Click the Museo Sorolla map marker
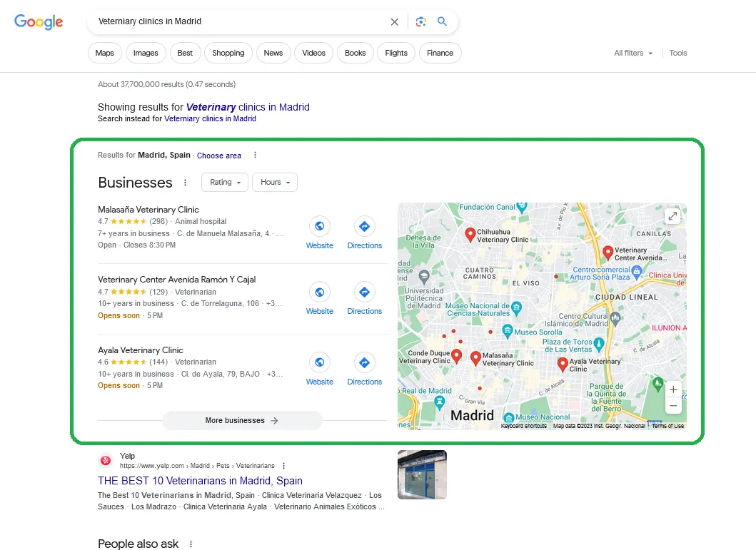This screenshot has width=756, height=550. coord(507,330)
